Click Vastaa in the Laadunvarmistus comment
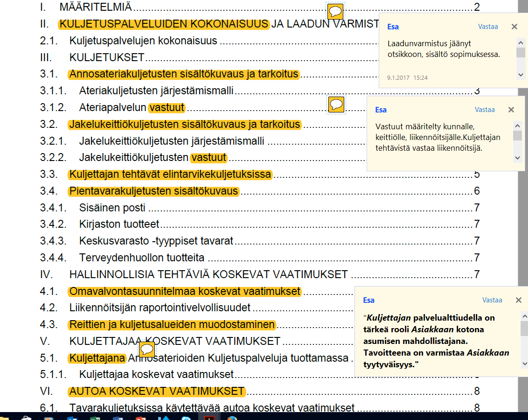 click(488, 27)
